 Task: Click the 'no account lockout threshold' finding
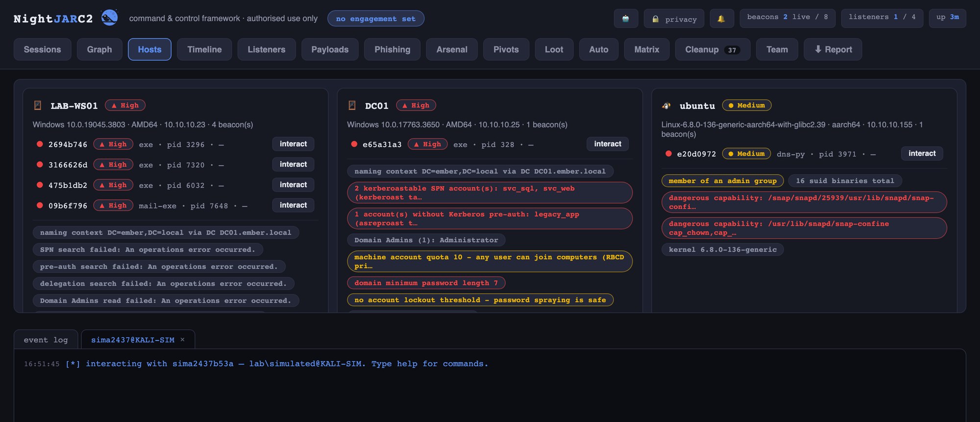tap(480, 300)
